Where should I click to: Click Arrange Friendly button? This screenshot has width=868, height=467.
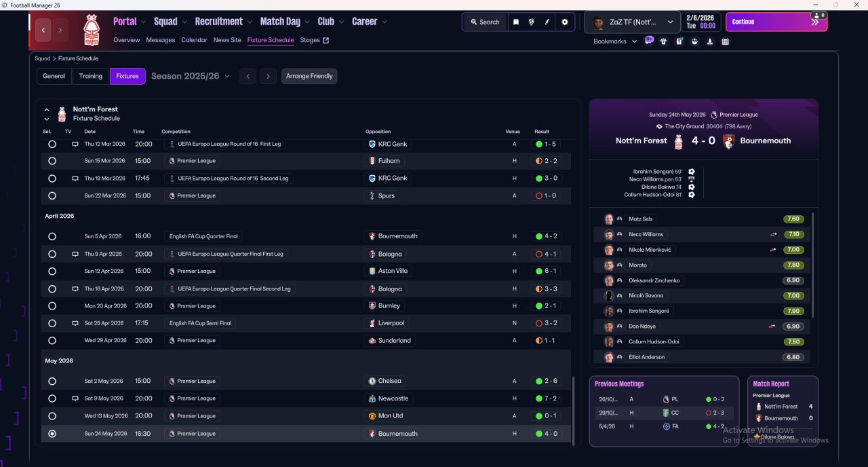click(x=309, y=76)
